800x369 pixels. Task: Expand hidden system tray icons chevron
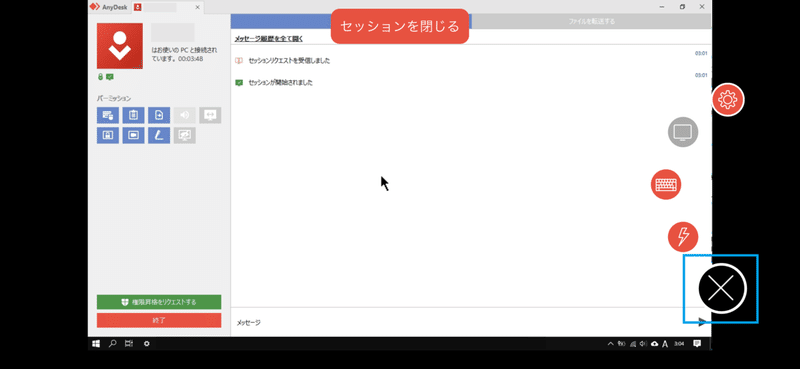click(x=611, y=344)
